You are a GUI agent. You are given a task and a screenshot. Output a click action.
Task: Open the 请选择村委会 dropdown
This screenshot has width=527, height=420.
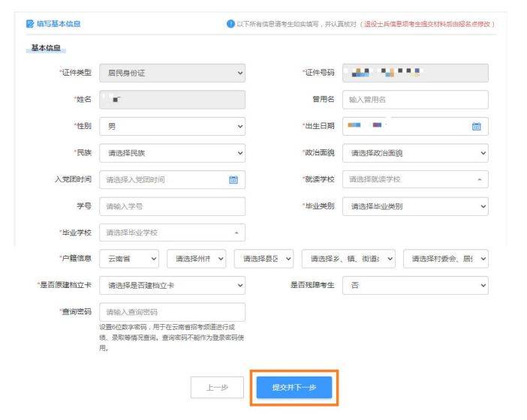coord(446,259)
